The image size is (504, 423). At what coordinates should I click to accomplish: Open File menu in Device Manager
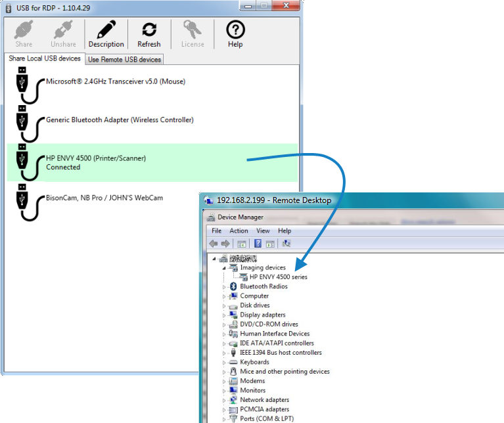[216, 231]
